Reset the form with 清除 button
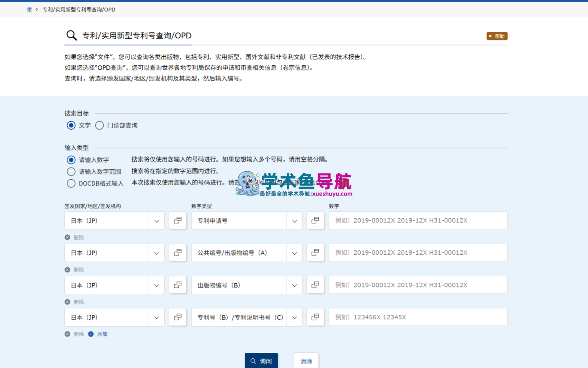Screen dimensions: 588x368 coord(306,361)
